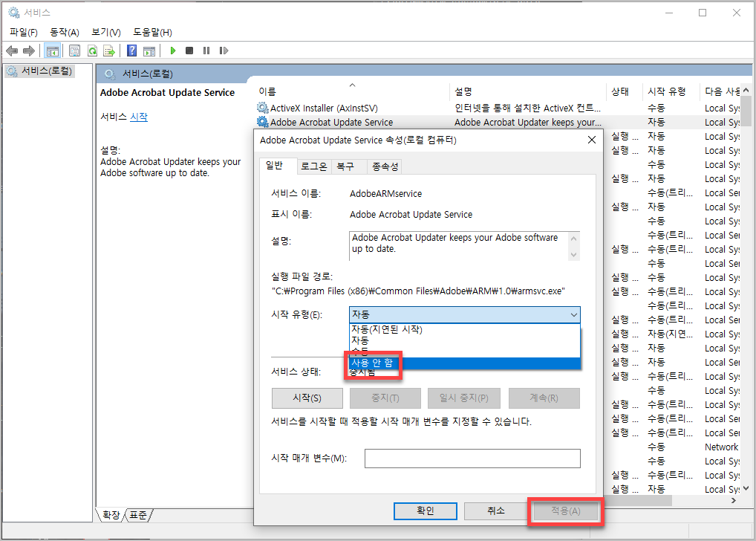This screenshot has height=541, width=756.
Task: Click the 서비스 title bar gear icon
Action: point(14,13)
